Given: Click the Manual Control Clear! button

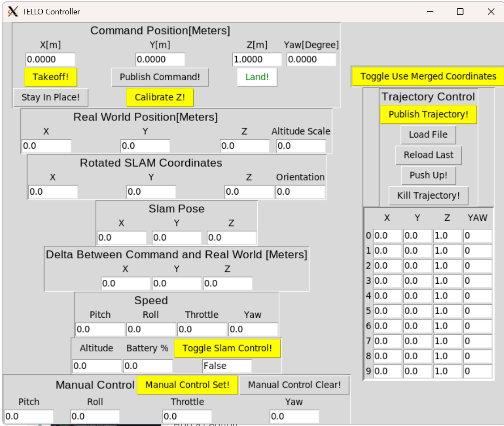Looking at the screenshot, I should [294, 385].
